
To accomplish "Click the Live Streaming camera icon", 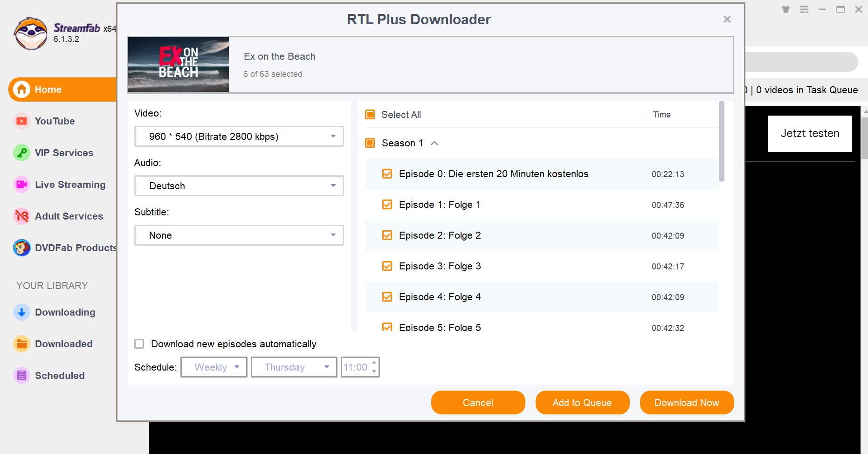I will click(x=21, y=185).
